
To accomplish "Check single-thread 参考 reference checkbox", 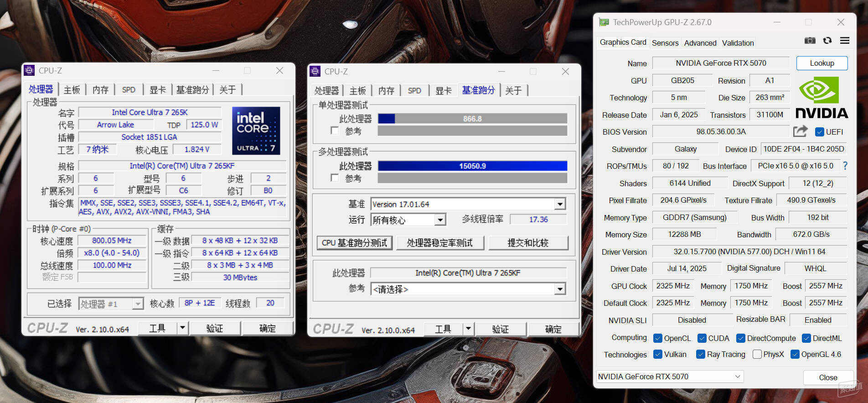I will 335,131.
